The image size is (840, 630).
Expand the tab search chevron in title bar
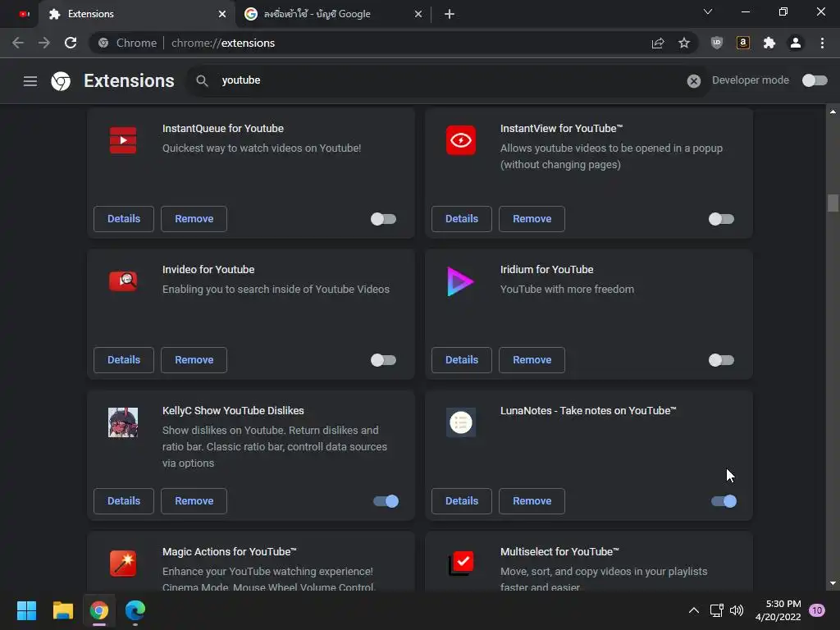pyautogui.click(x=708, y=11)
